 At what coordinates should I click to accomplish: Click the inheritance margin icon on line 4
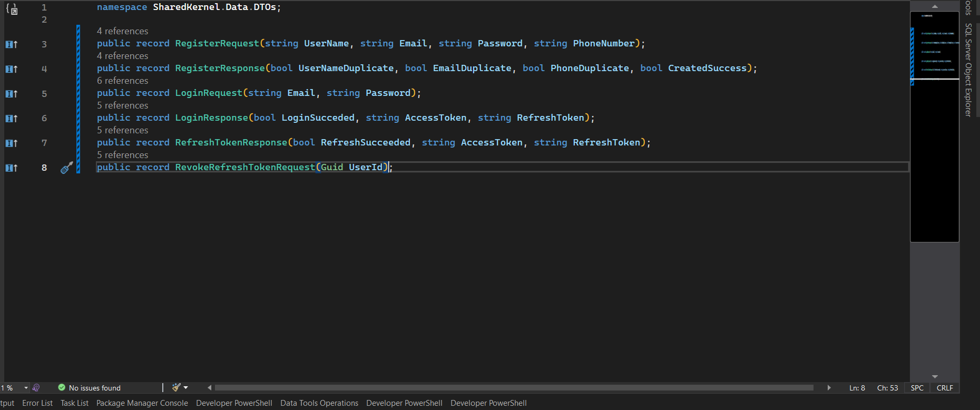(12, 69)
